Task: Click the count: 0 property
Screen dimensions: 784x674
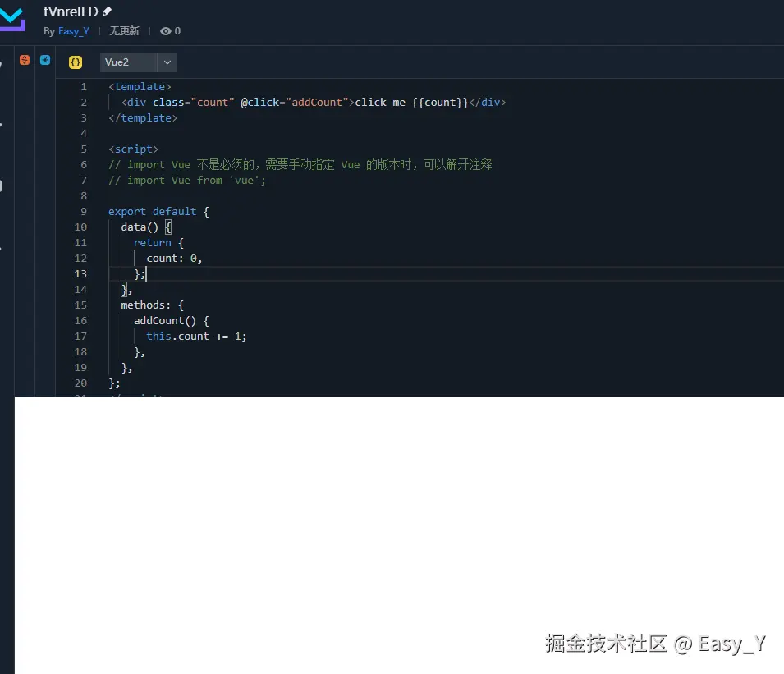Action: (174, 258)
